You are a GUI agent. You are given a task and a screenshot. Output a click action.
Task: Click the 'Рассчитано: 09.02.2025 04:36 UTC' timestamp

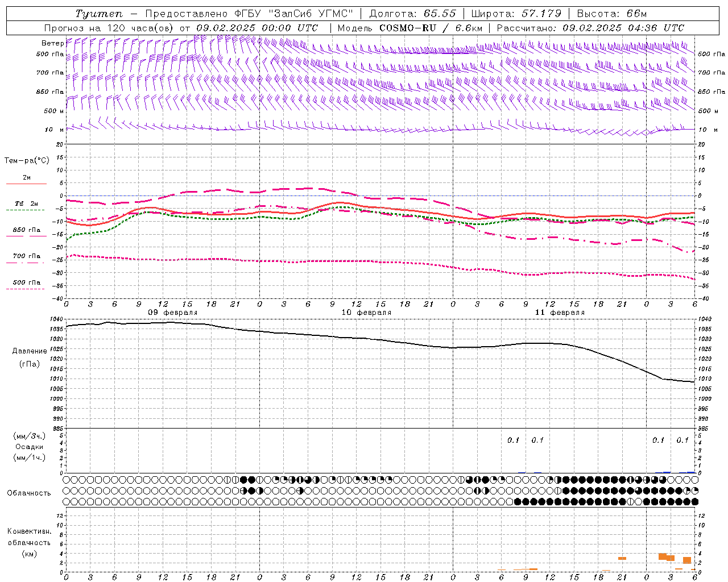pyautogui.click(x=590, y=28)
